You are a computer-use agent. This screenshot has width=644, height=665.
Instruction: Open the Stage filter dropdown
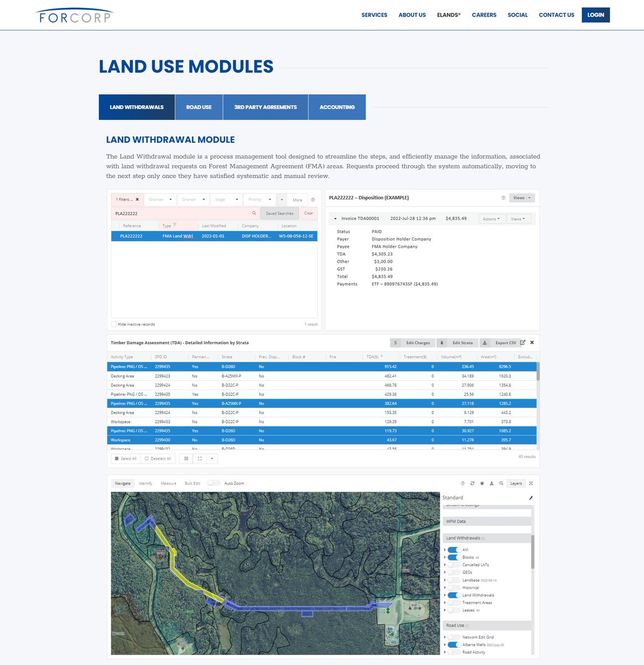(x=226, y=199)
